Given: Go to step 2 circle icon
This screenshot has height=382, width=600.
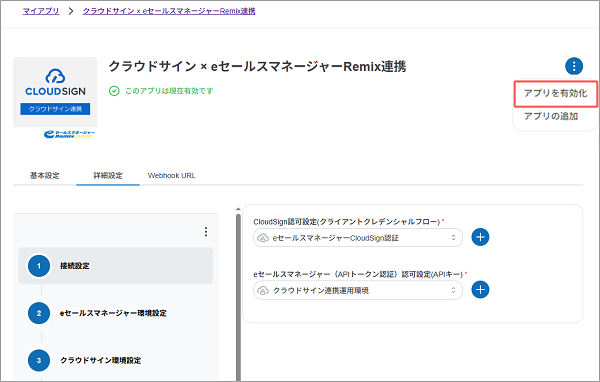Looking at the screenshot, I should pos(39,313).
